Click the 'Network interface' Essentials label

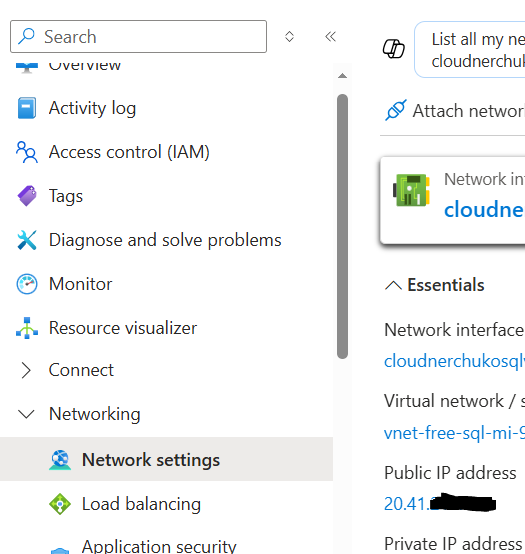coord(454,330)
